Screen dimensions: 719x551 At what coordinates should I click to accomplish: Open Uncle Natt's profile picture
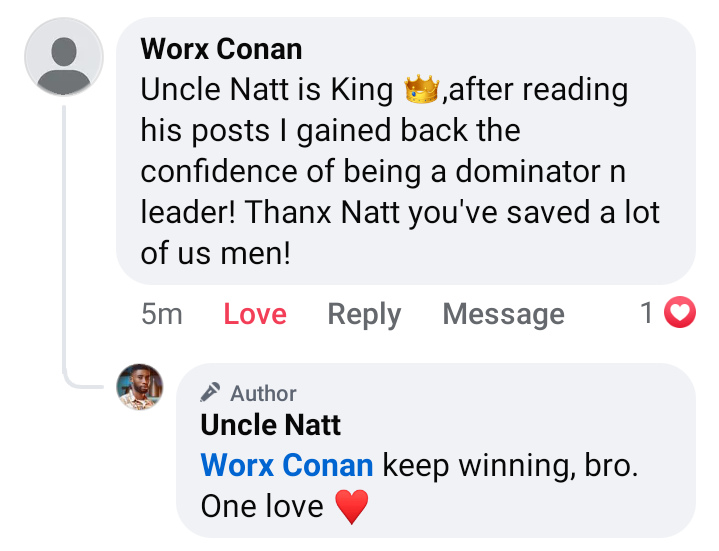140,386
